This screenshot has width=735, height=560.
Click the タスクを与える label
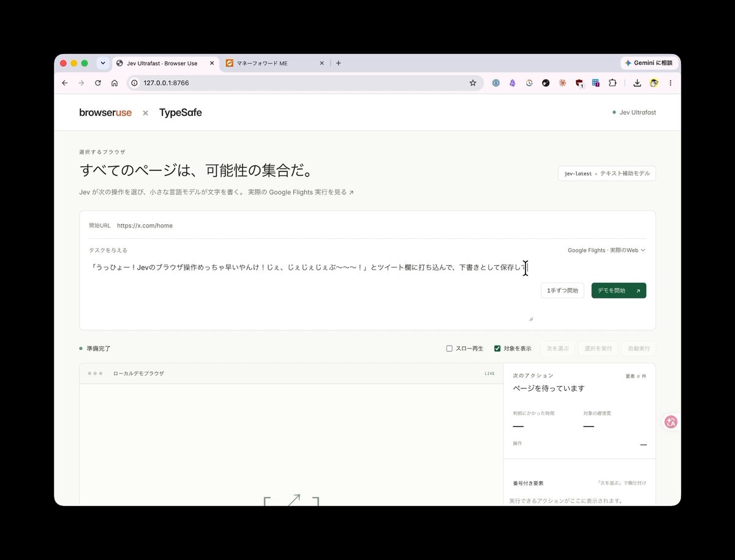tap(108, 250)
